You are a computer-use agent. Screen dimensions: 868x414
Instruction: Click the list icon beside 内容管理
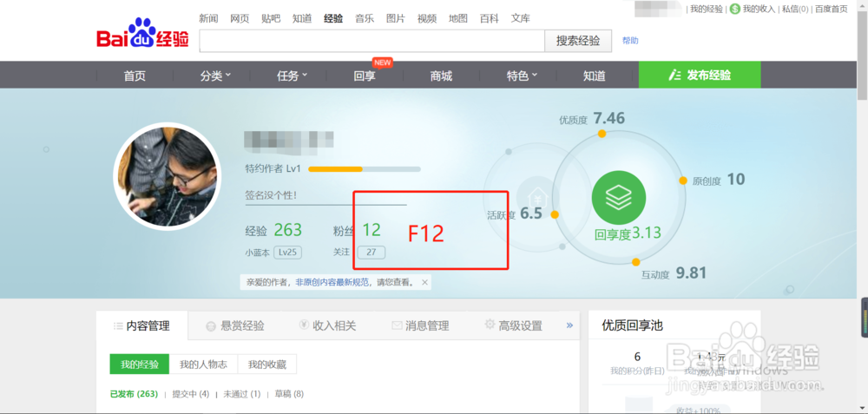tap(118, 326)
